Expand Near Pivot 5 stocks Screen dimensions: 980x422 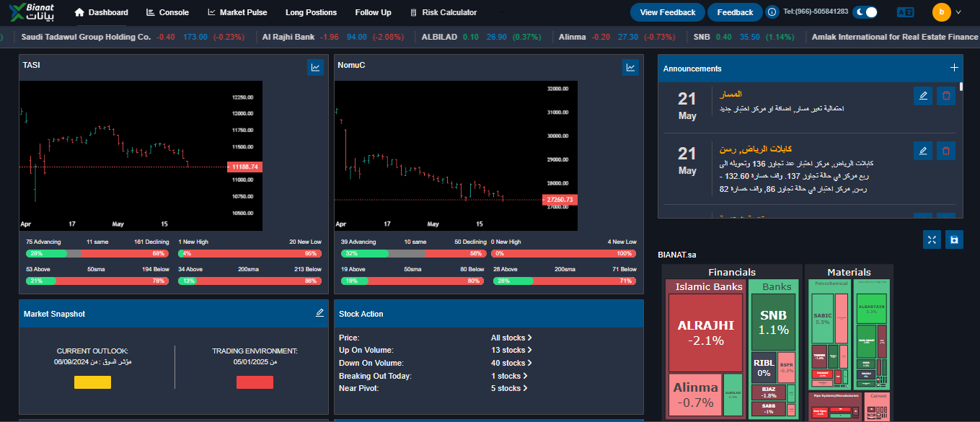coord(509,388)
